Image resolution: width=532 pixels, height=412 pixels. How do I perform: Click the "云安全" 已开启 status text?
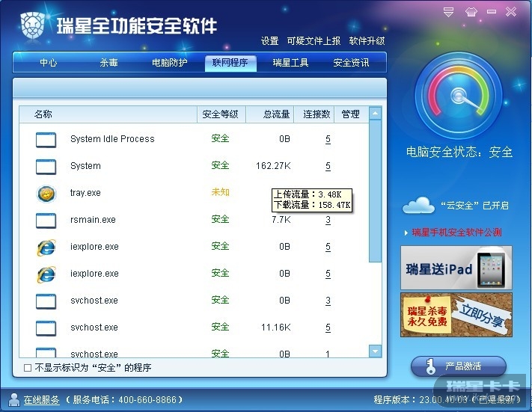(474, 206)
